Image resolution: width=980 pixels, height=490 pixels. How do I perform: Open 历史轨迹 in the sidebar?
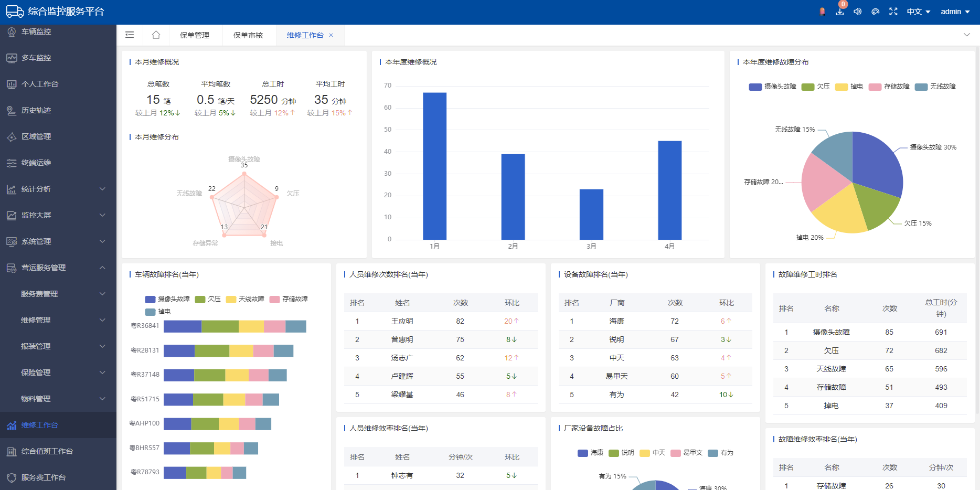click(x=36, y=110)
